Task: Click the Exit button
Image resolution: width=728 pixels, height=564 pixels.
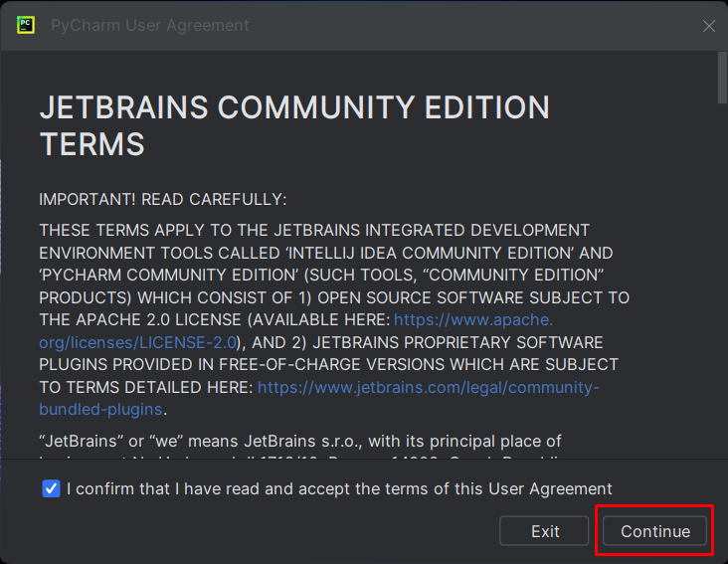Action: click(544, 531)
